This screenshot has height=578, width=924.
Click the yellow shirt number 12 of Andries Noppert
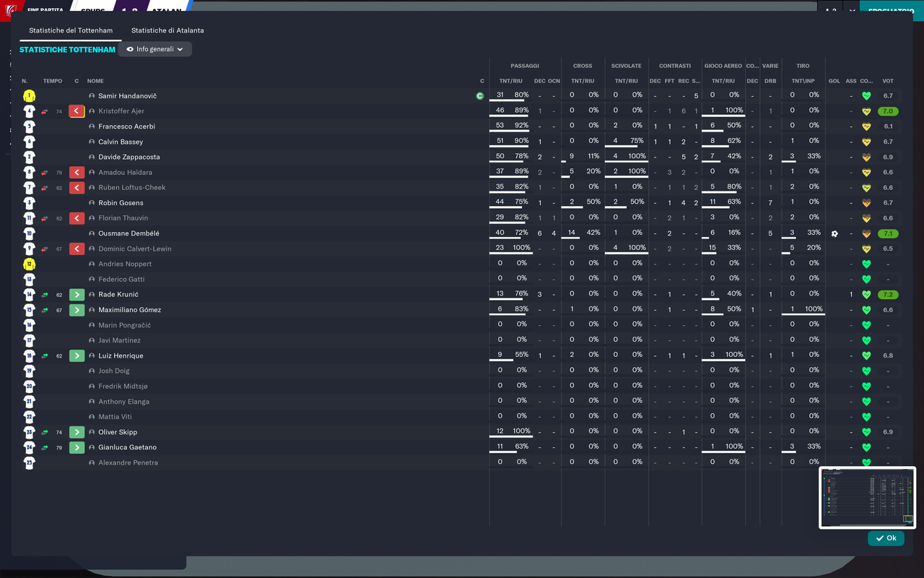pos(29,264)
